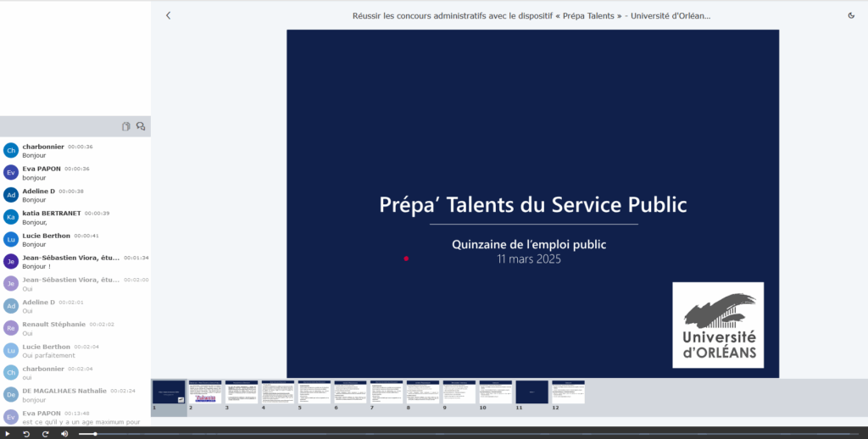868x439 pixels.
Task: Open the shared notes icon
Action: click(x=126, y=126)
